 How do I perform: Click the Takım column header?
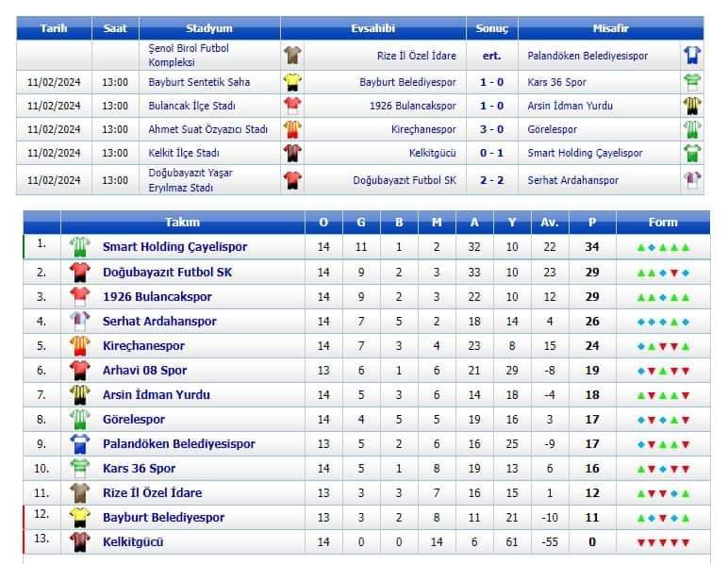click(182, 223)
